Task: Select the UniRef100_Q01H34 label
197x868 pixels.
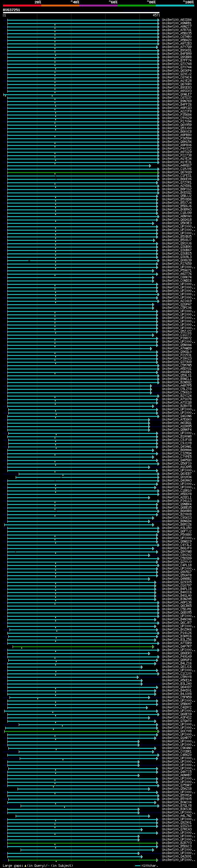Action: click(x=176, y=477)
